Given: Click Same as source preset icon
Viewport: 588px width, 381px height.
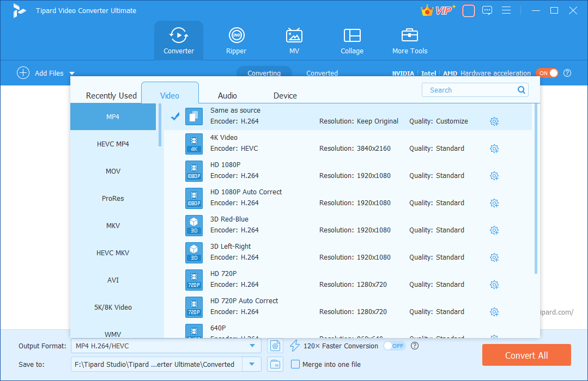Looking at the screenshot, I should pos(194,116).
